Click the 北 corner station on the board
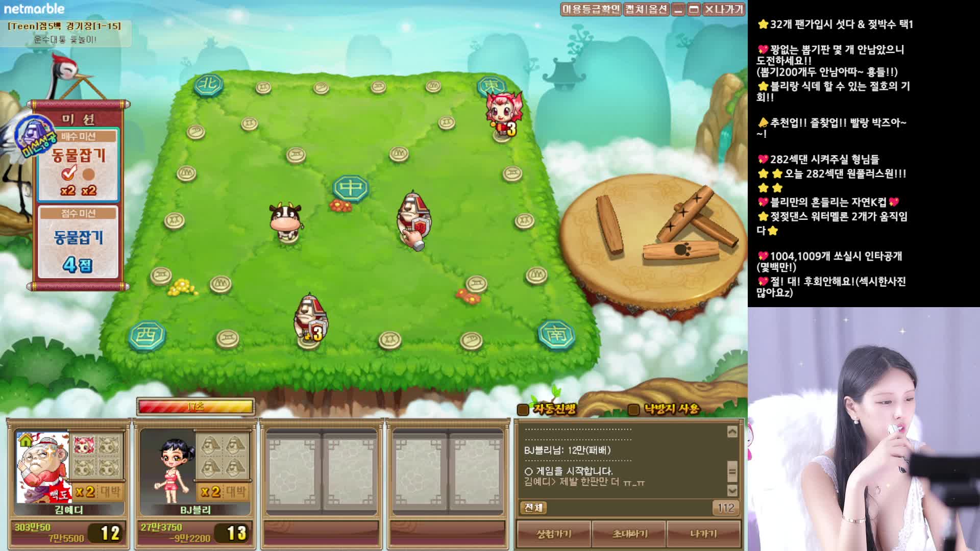Screen dimensions: 980x551 (208, 85)
